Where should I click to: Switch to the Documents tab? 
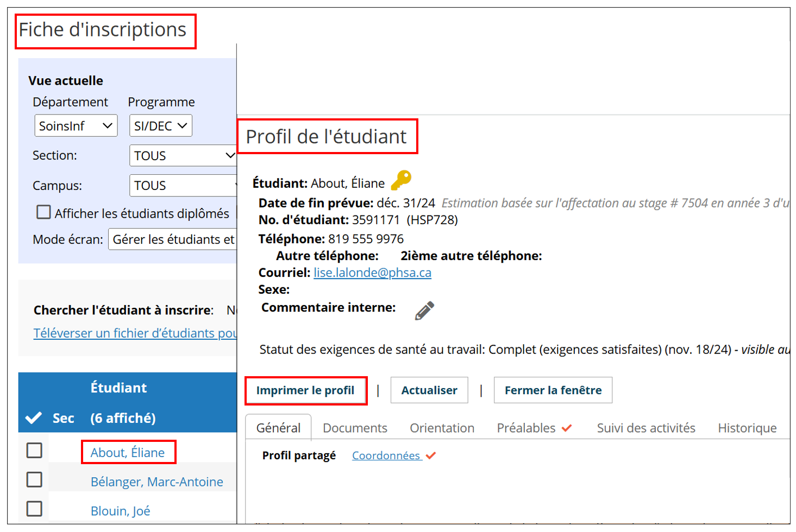click(x=355, y=428)
